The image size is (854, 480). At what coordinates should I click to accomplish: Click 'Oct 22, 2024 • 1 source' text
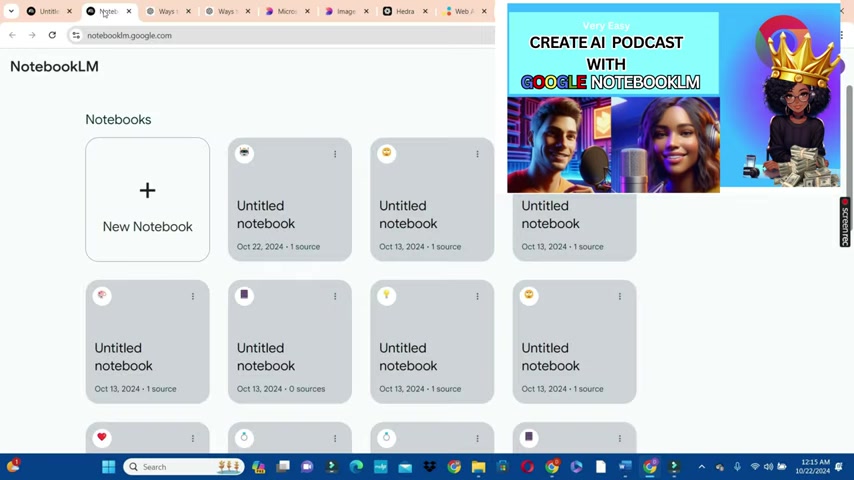[x=278, y=247]
